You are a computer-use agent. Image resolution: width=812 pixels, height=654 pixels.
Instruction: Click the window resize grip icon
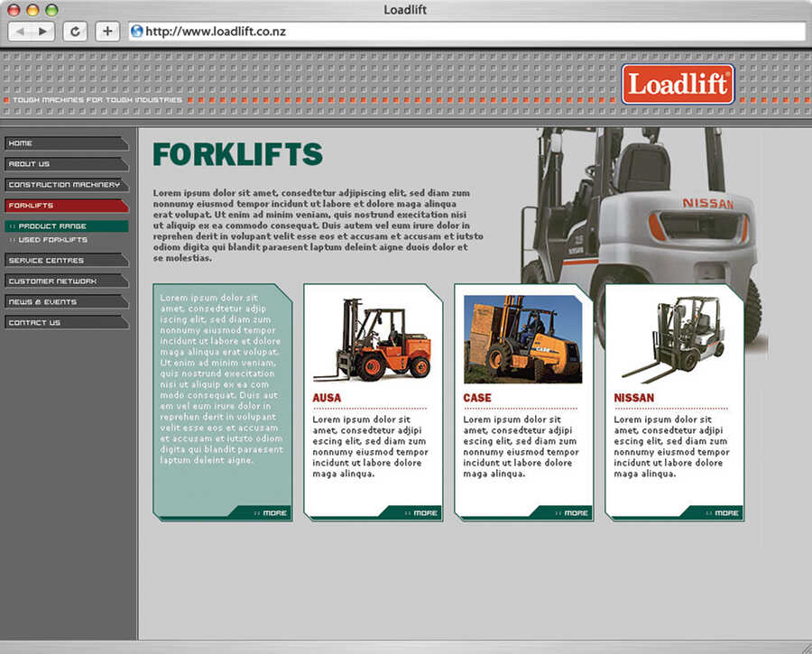tap(806, 648)
